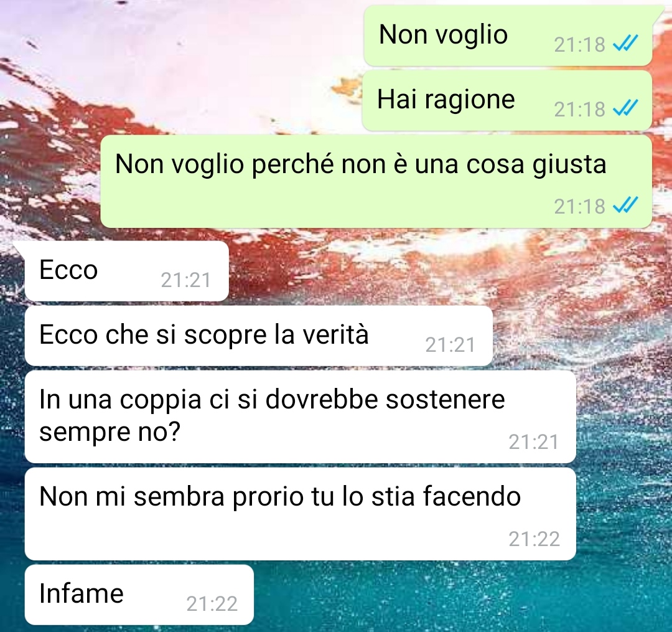This screenshot has width=672, height=632.
Task: Tap the 21:22 timestamp under "stia facendo"
Action: 534,539
